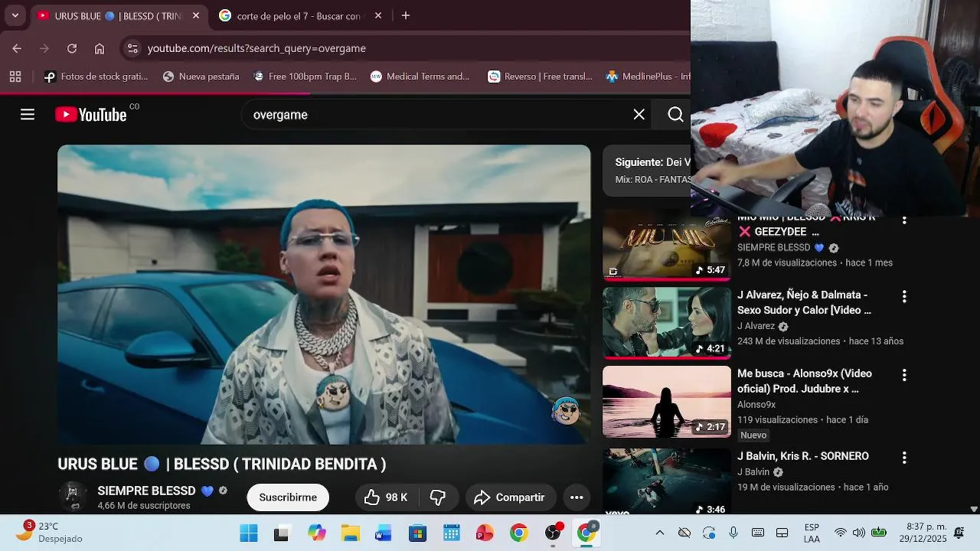980x551 pixels.
Task: Open the Chrome apps grid bookmark icon
Action: coord(15,77)
